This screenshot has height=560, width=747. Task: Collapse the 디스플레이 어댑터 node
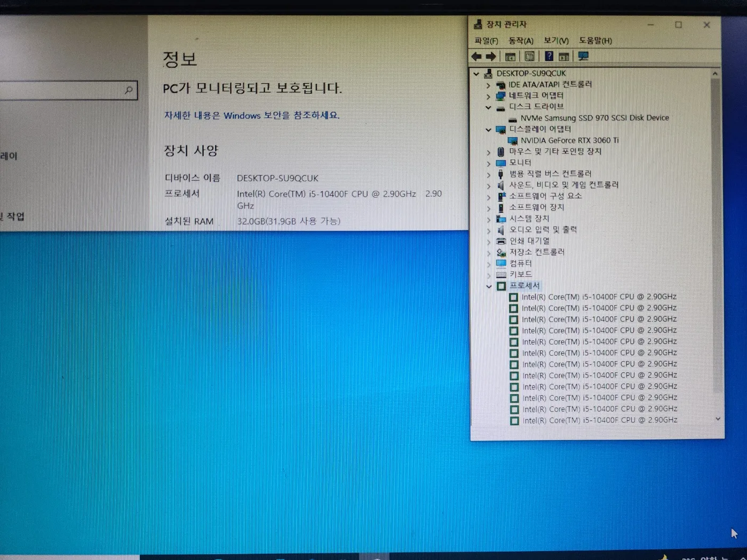488,130
